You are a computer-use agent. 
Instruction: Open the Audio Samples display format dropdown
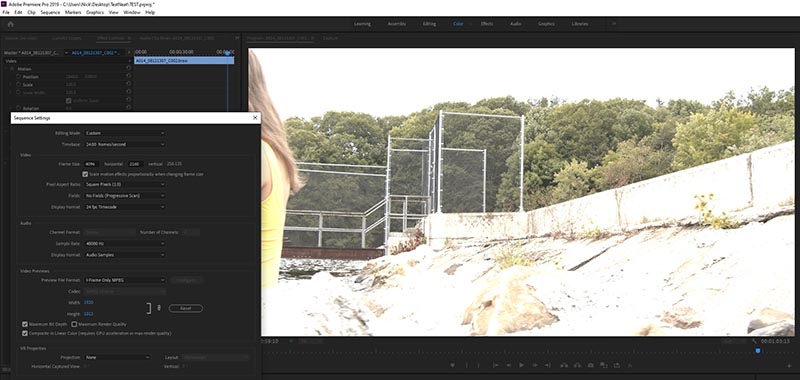124,255
